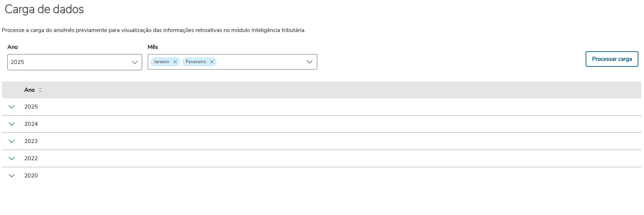
Task: Click the 2023 year text in table
Action: pos(31,141)
